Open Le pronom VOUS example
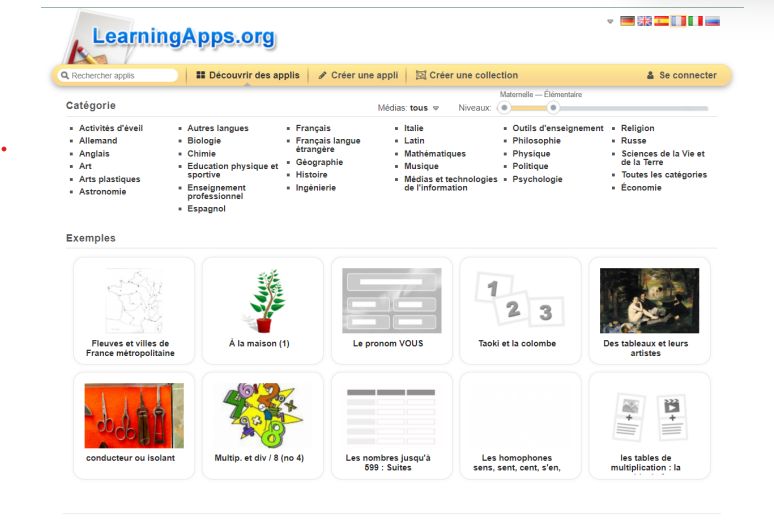 pyautogui.click(x=391, y=311)
